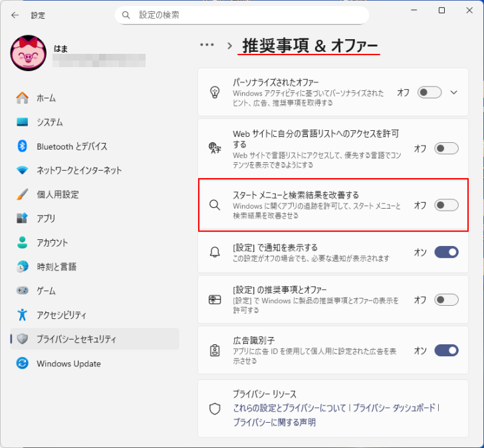Click the back arrow icon

pos(15,15)
